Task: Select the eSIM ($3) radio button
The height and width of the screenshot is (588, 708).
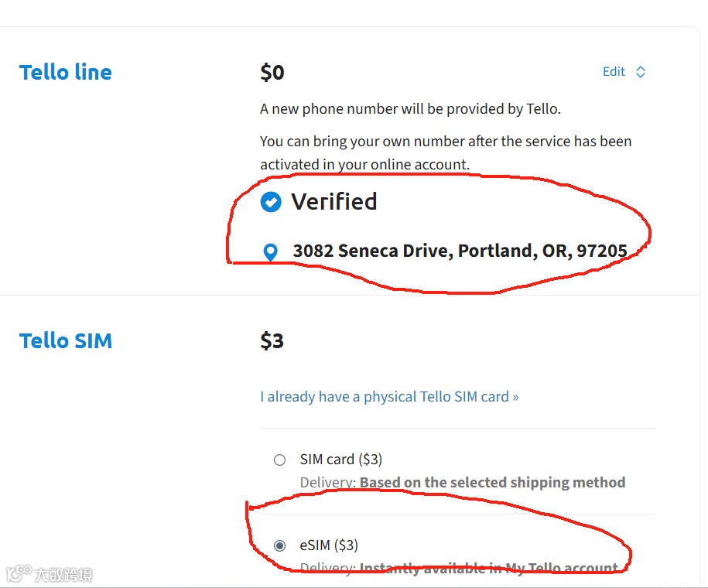Action: [279, 545]
